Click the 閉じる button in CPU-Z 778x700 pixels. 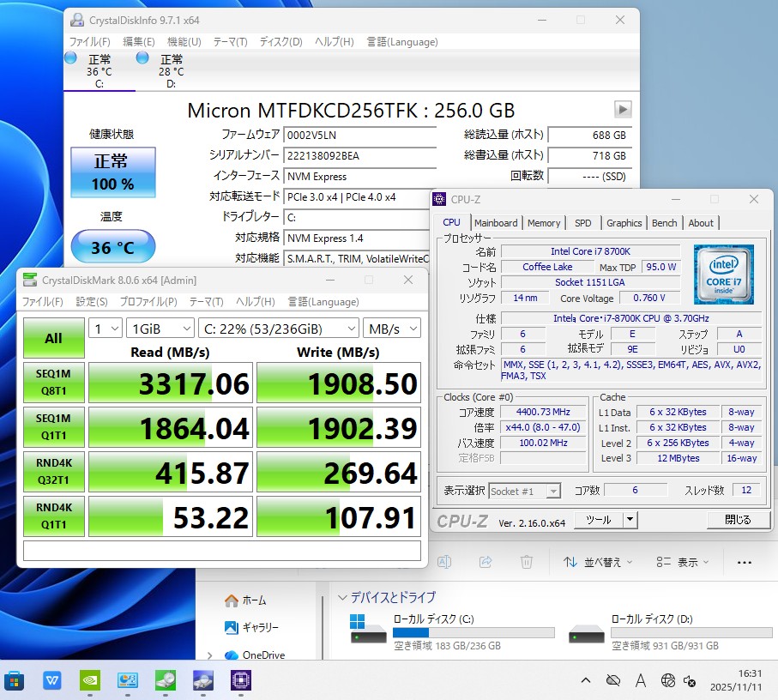(737, 520)
